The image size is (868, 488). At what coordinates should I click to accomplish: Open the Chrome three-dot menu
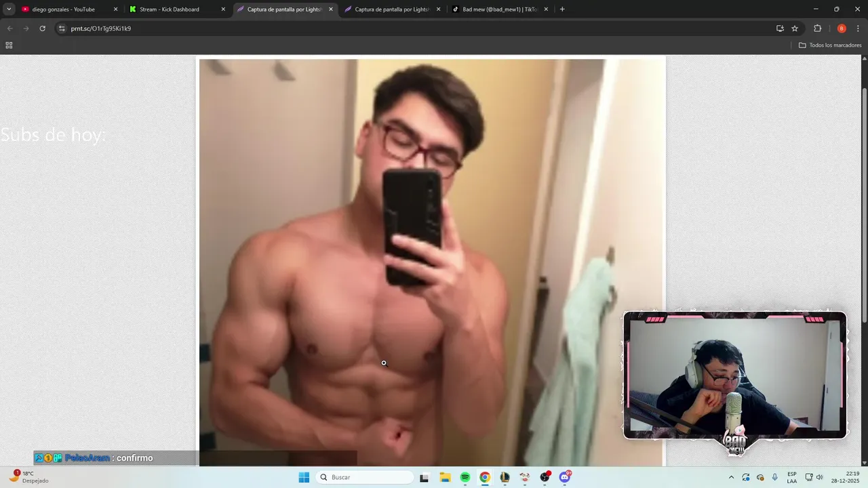pos(859,28)
